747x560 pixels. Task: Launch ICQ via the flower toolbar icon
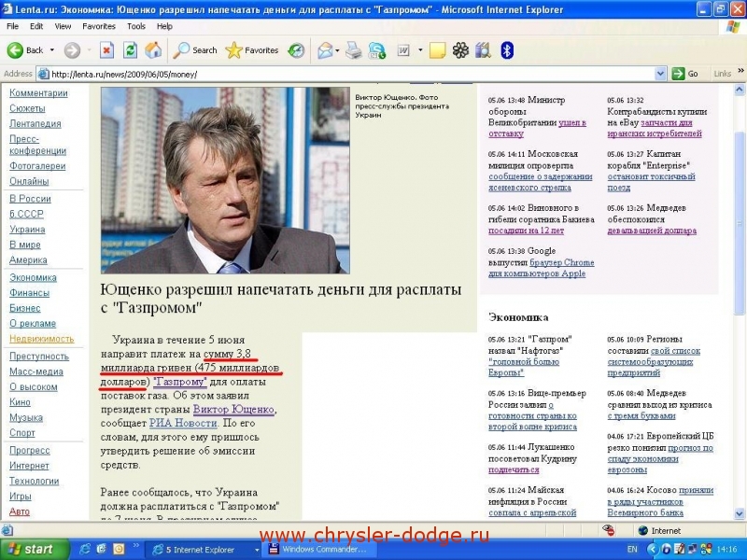[x=460, y=50]
